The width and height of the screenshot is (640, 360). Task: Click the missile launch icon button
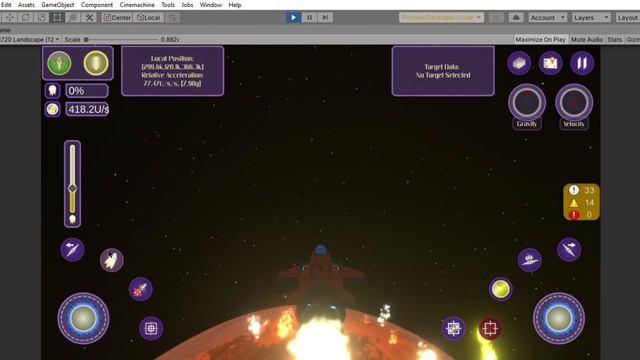(141, 289)
